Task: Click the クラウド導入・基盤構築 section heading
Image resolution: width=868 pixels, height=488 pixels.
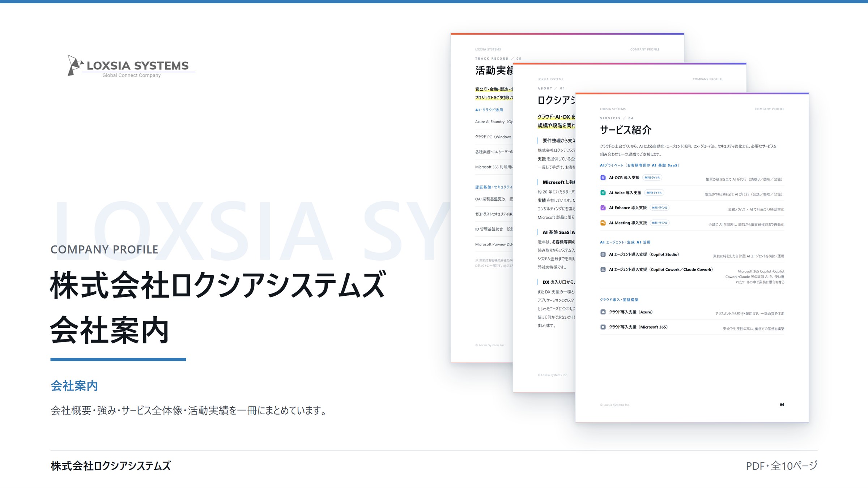Action: click(x=619, y=300)
